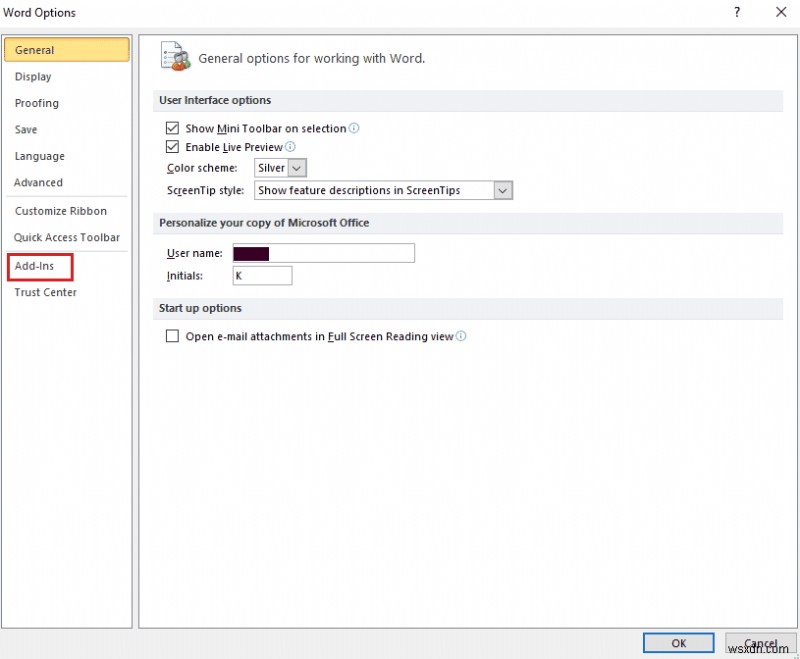Switch to Language settings

(x=40, y=156)
